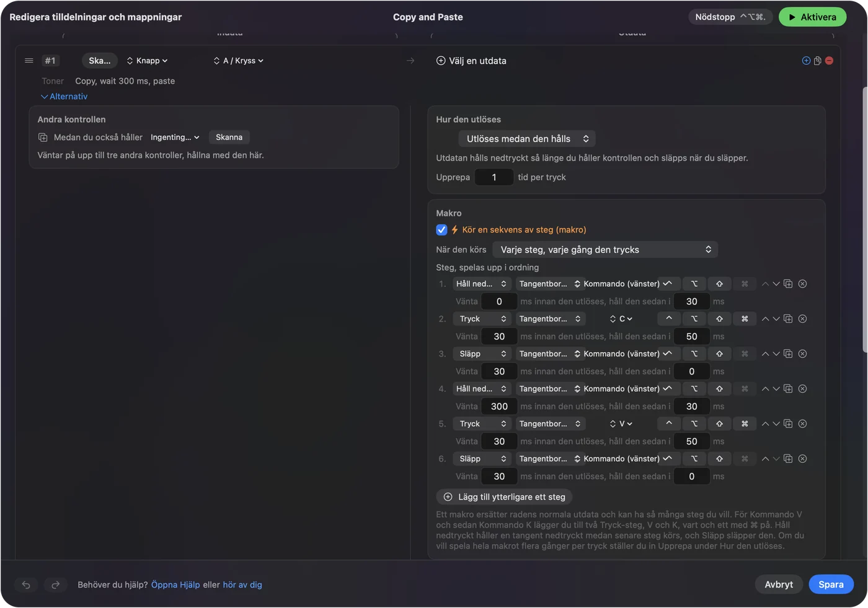Open the 'Ingenting...' held-control dropdown

[175, 138]
